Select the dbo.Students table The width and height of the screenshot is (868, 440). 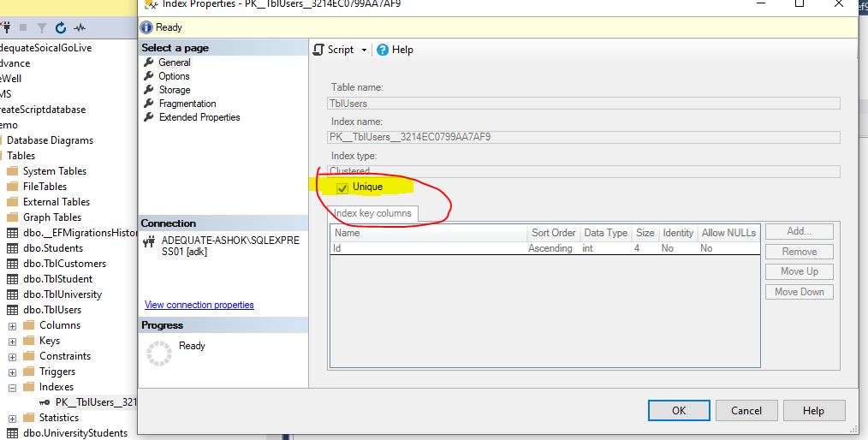(52, 248)
